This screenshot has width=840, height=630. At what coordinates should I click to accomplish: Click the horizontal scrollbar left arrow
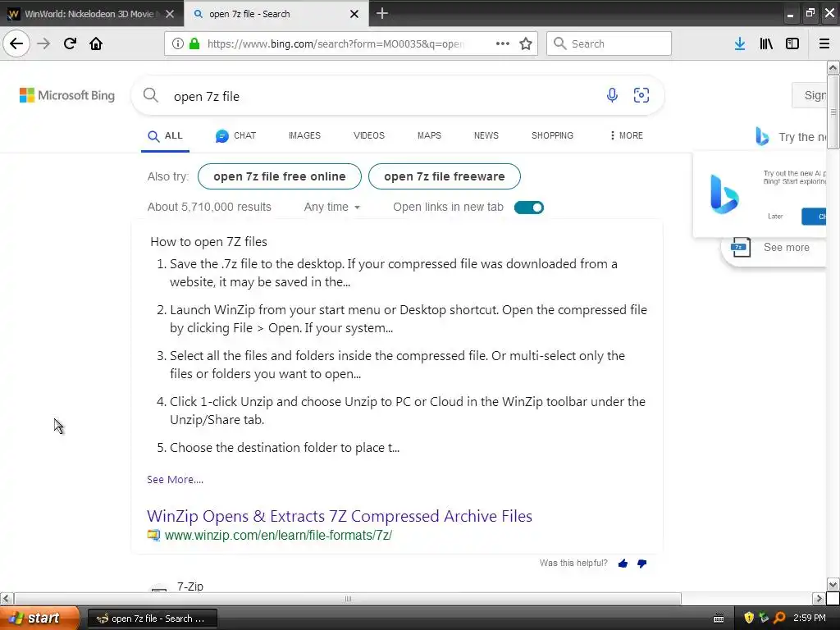point(7,598)
